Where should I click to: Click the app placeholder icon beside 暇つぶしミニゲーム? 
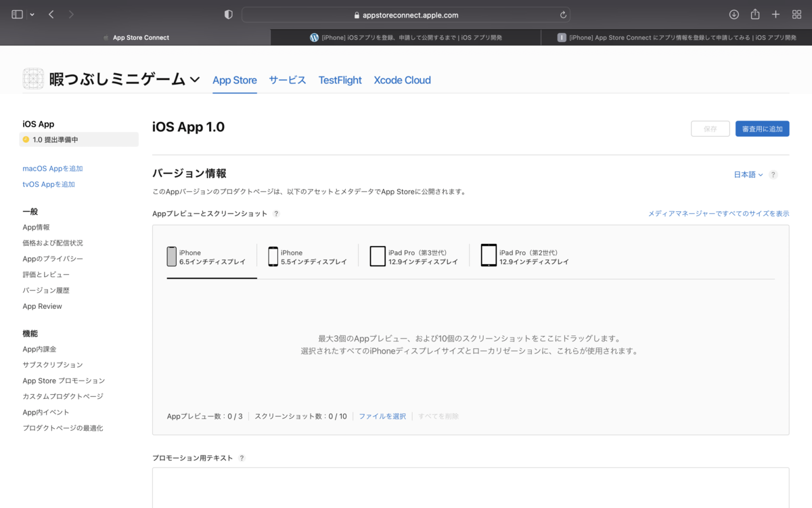point(33,79)
